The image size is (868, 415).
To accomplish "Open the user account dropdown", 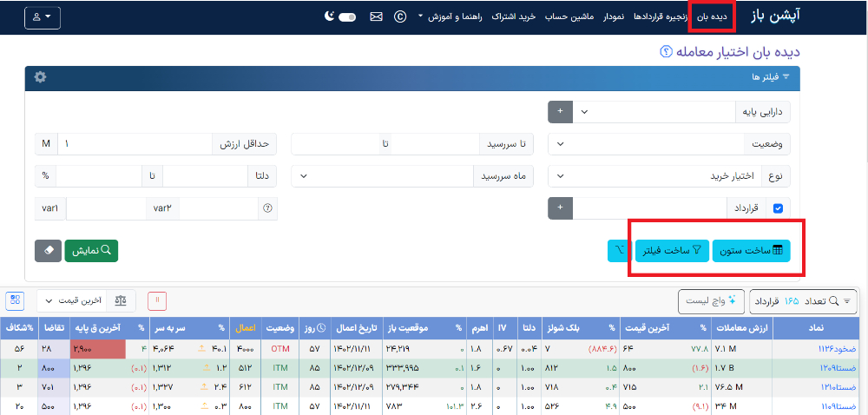I will pos(43,17).
